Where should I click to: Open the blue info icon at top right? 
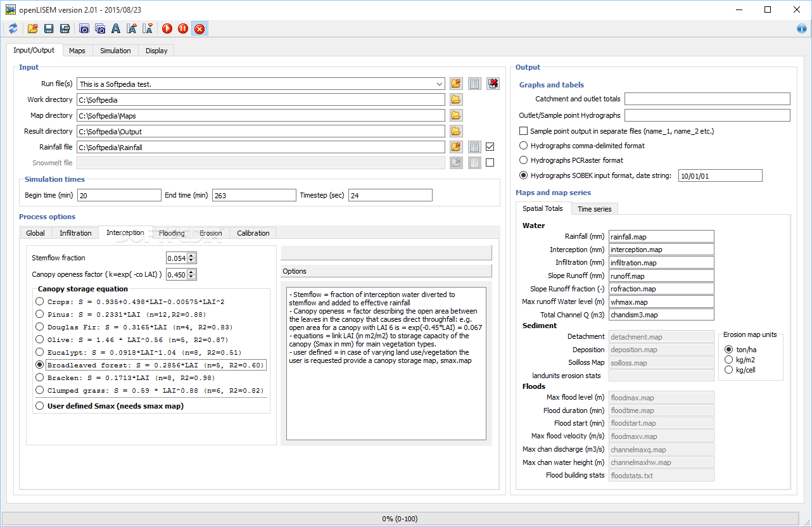pos(801,29)
